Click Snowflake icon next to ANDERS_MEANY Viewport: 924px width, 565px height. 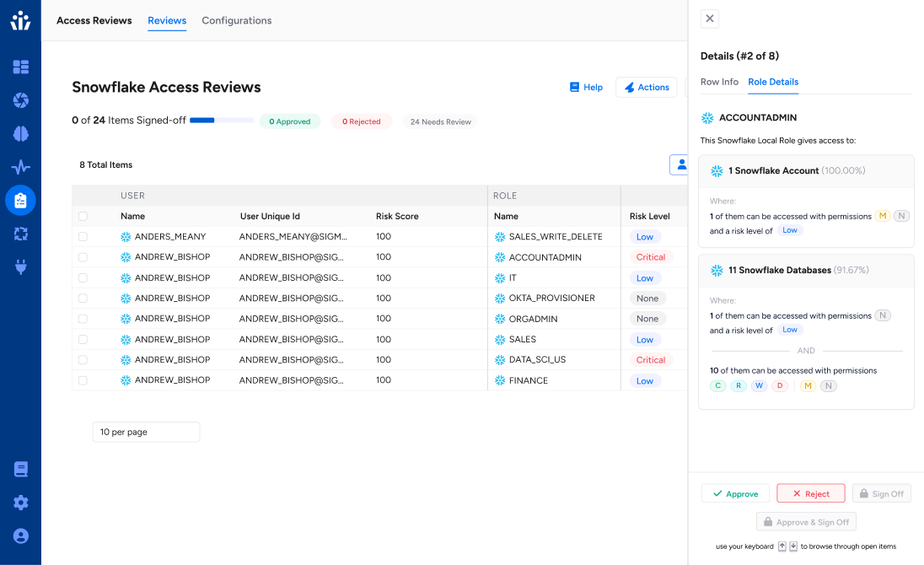click(126, 237)
